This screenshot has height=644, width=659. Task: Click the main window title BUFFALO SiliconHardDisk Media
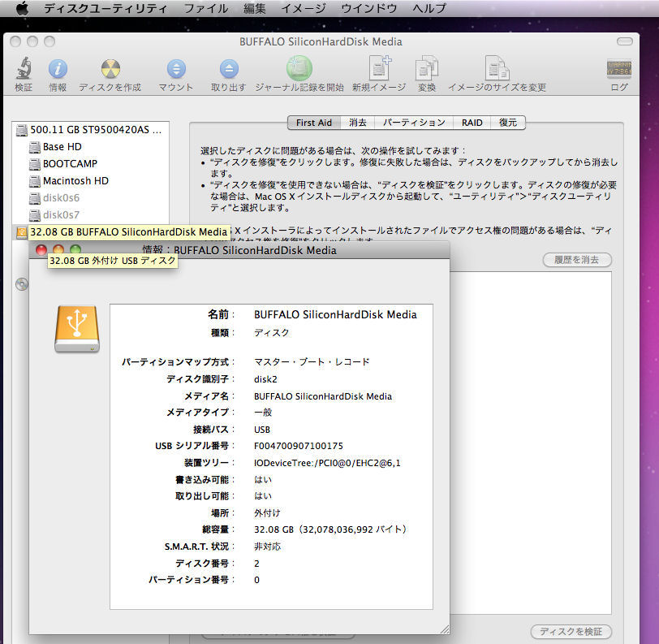point(321,41)
